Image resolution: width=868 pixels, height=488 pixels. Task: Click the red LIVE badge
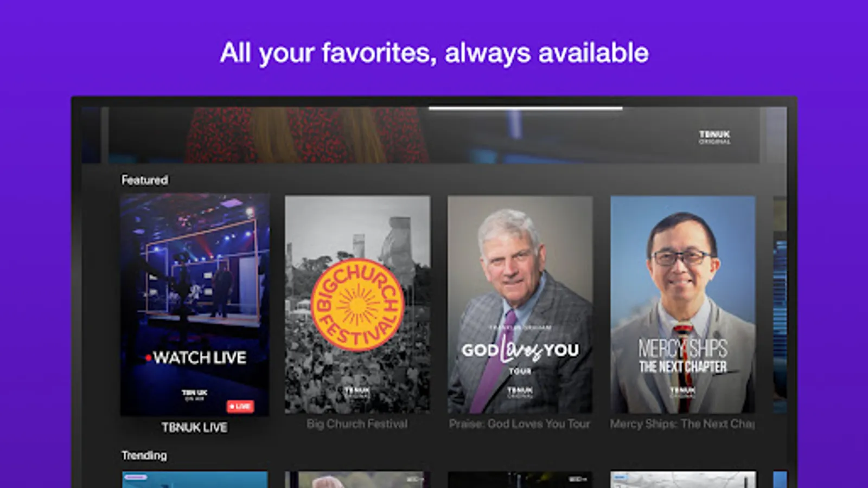240,406
